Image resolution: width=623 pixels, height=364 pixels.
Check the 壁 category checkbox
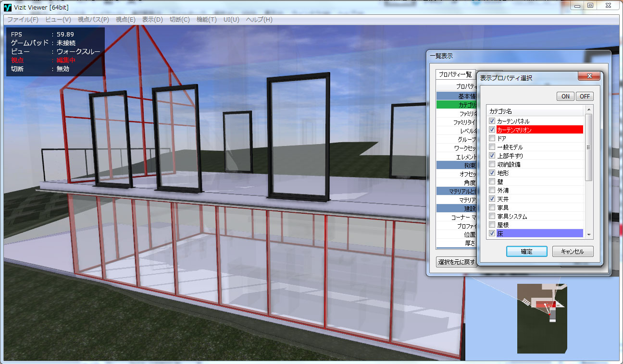[492, 182]
